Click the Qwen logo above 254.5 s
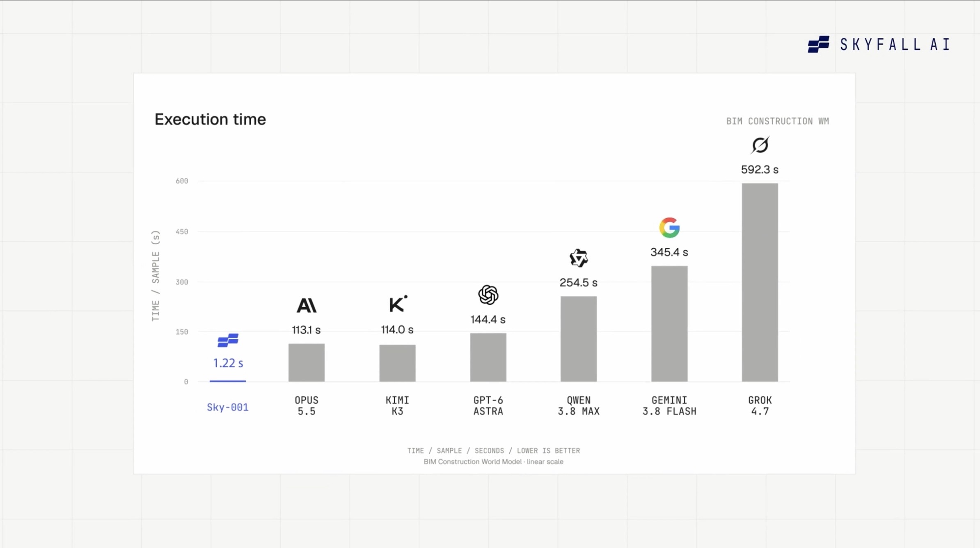The image size is (980, 548). pyautogui.click(x=579, y=258)
